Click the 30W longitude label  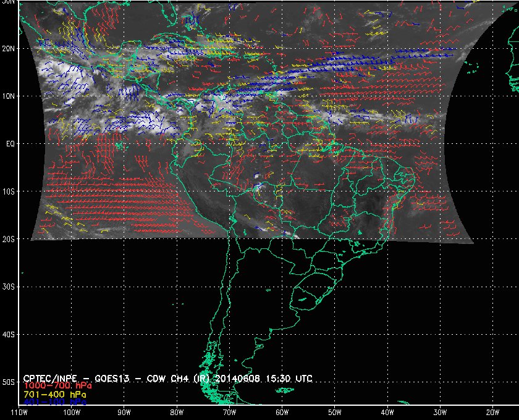(x=440, y=413)
